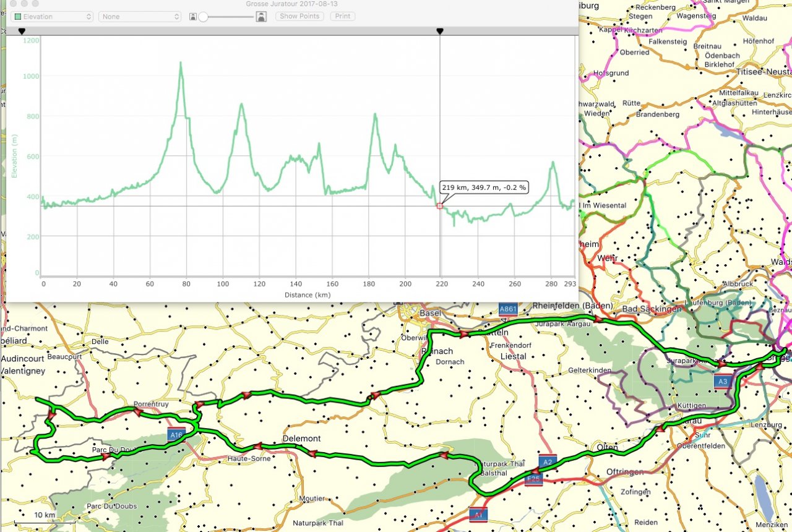Click the route direction arrow near Delemont
792x532 pixels.
[x=258, y=445]
